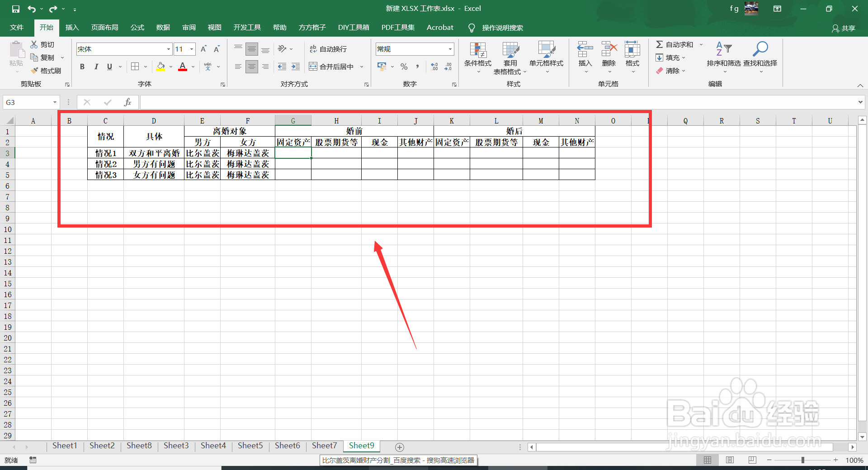Click Find and Select (查找和选择) magnifier
Image resolution: width=868 pixels, height=470 pixels.
(760, 49)
